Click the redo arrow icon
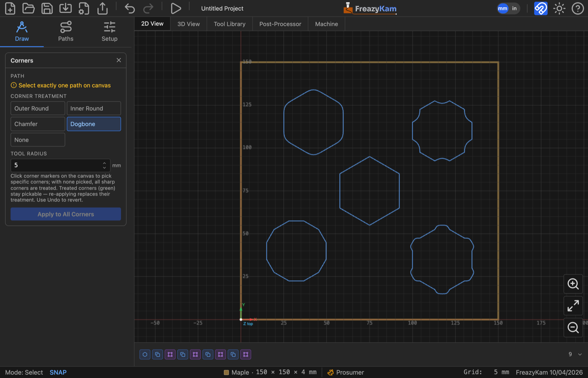The image size is (588, 378). pyautogui.click(x=148, y=8)
